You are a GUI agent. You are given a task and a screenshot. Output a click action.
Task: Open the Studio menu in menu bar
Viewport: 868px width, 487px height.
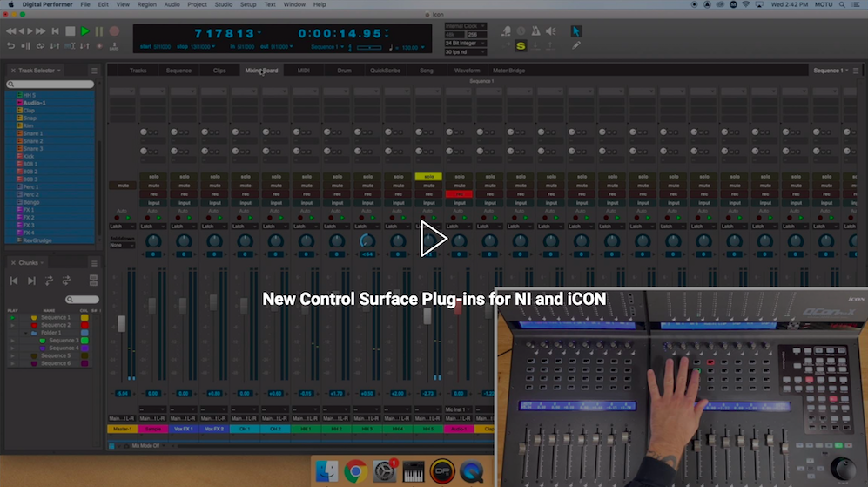223,4
